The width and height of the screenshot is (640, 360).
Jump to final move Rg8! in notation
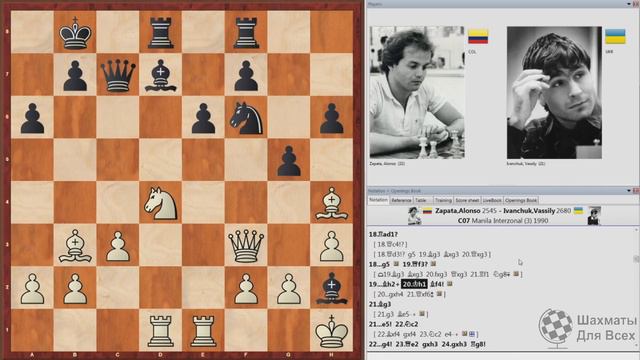pos(478,344)
